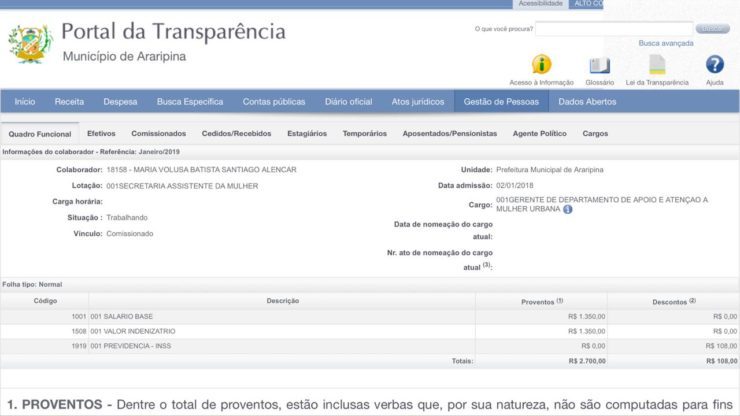Toggle the Alto Contraste option

pyautogui.click(x=586, y=4)
